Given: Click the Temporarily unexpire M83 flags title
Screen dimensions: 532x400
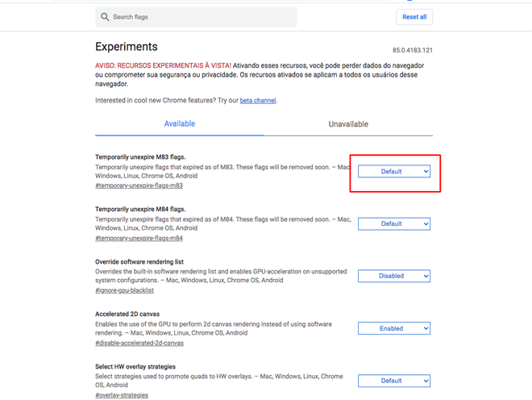Looking at the screenshot, I should pyautogui.click(x=140, y=157).
